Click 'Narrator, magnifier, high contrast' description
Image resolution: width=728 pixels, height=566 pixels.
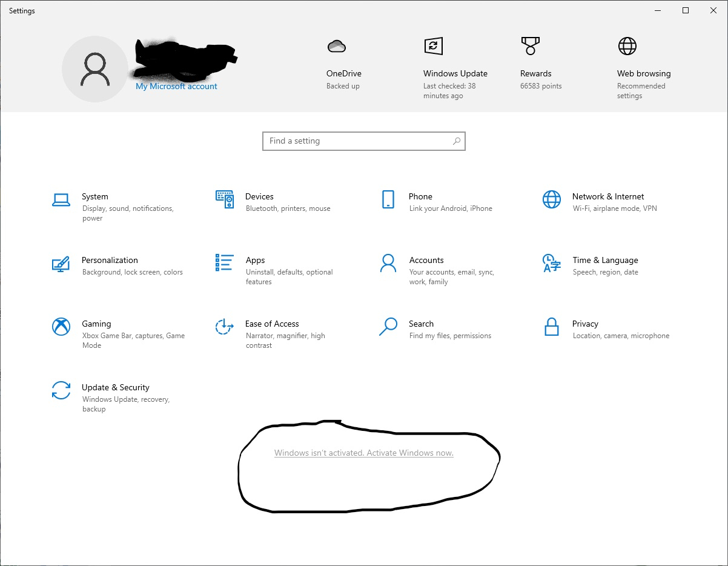[285, 341]
